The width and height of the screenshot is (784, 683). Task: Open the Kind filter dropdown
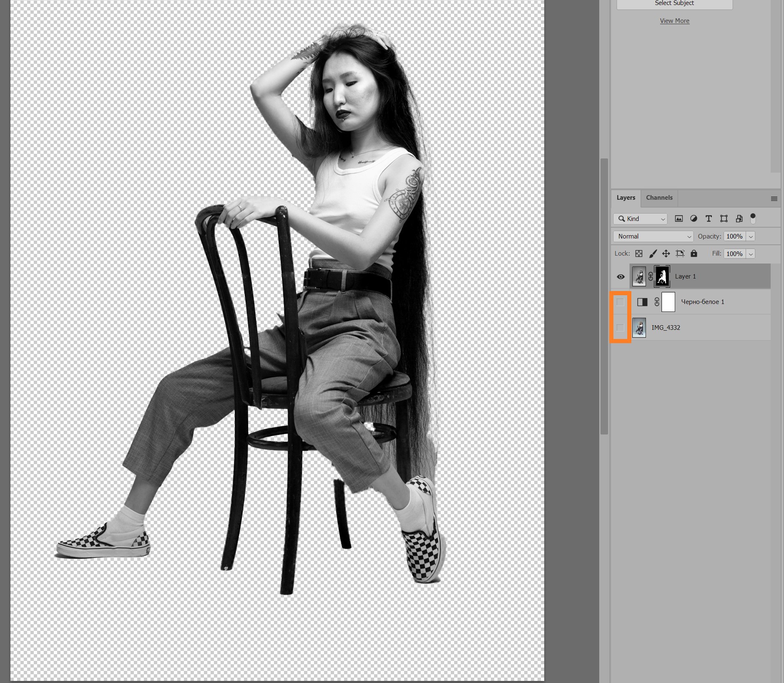pos(640,218)
